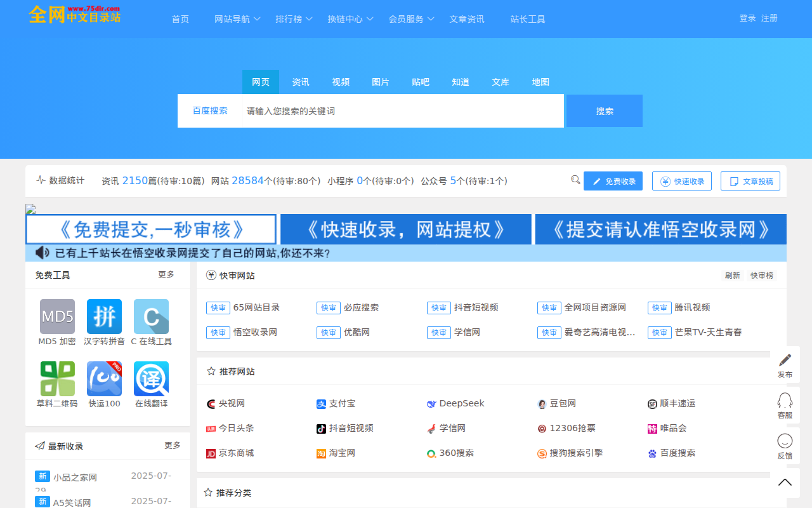Select the 地图 search tab
Screen dimensions: 812x508
coord(540,82)
